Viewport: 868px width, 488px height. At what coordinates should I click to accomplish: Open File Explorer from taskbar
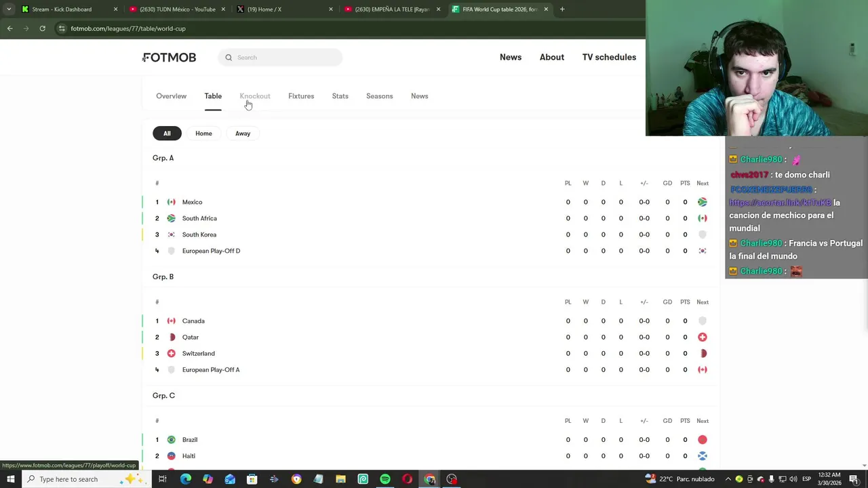(340, 479)
